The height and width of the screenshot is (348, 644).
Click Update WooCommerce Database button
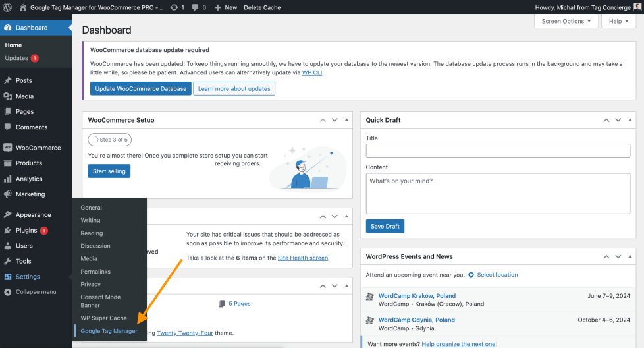140,88
